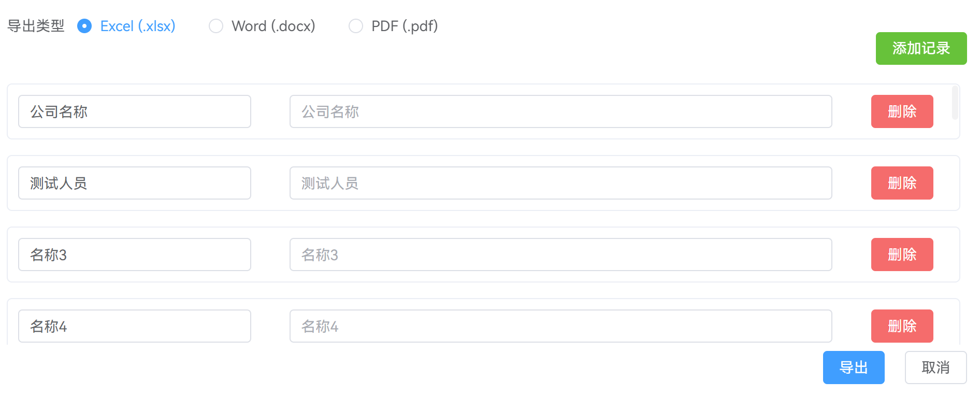980x395 pixels.
Task: Select PDF (.pdf) export type
Action: 356,26
